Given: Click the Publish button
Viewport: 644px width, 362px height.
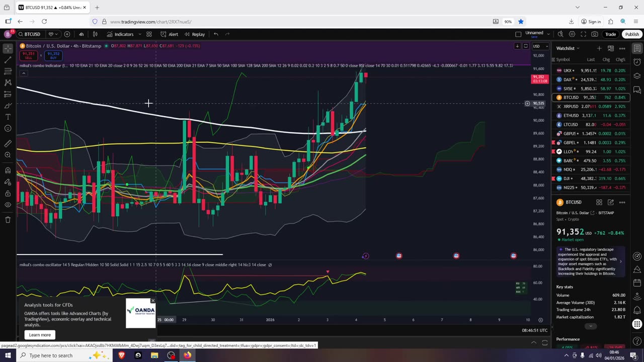Looking at the screenshot, I should [632, 34].
